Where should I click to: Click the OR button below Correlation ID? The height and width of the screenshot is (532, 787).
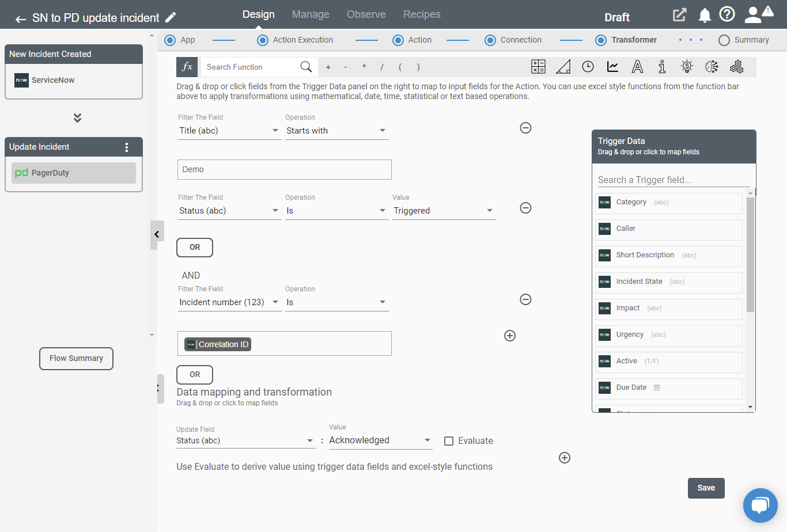[195, 375]
